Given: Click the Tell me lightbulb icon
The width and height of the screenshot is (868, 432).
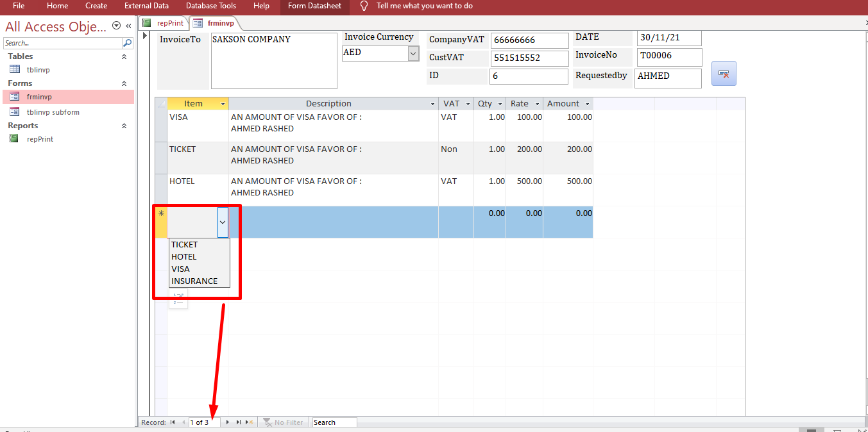Looking at the screenshot, I should (364, 6).
